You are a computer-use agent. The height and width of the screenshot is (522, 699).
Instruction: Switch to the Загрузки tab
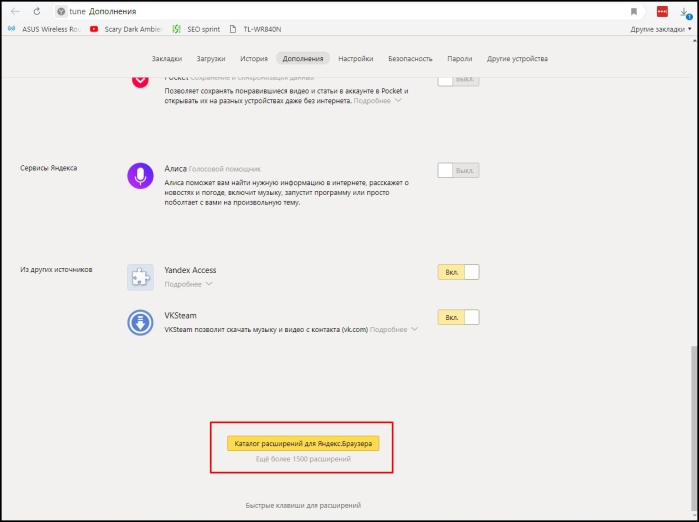(211, 58)
